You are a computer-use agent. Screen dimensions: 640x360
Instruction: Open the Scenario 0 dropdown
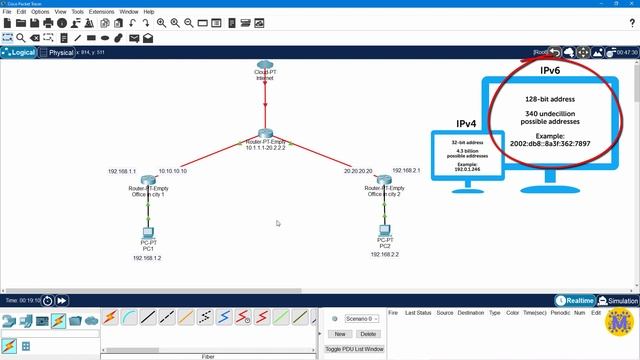[x=362, y=318]
